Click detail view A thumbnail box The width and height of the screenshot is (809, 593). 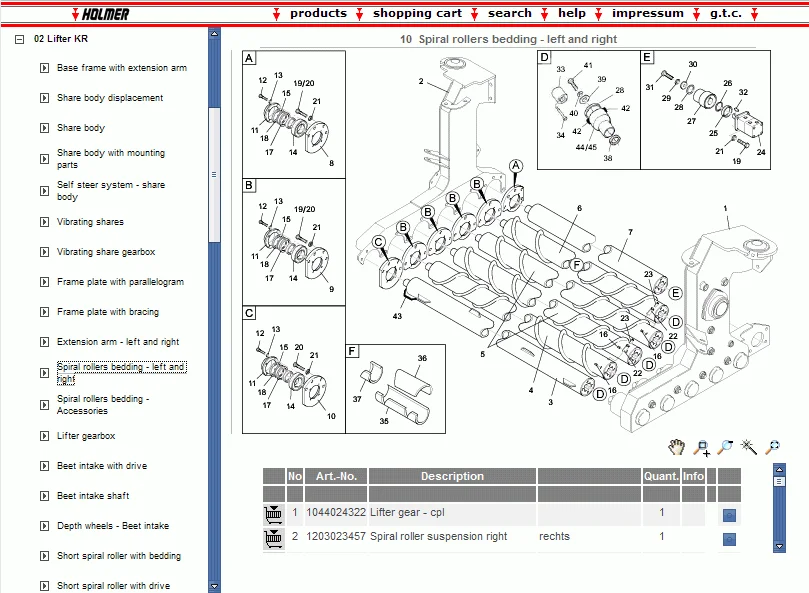[x=294, y=114]
